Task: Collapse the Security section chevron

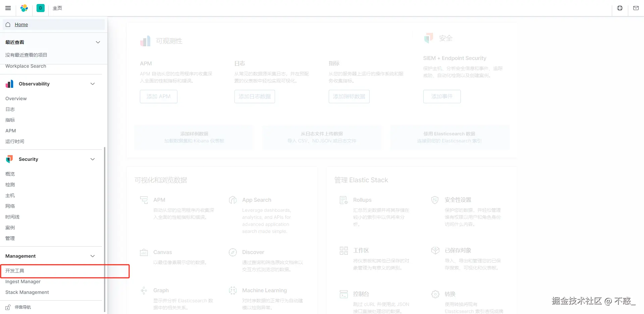Action: pos(93,159)
